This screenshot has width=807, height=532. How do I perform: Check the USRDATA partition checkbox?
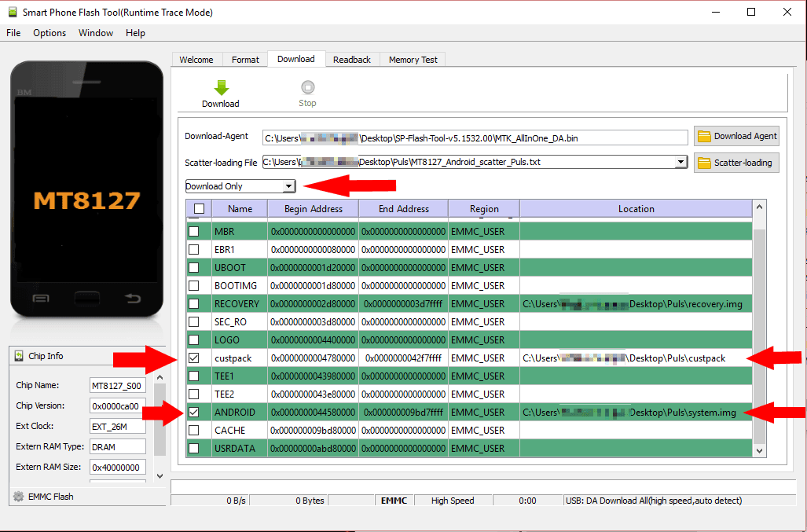pyautogui.click(x=194, y=448)
